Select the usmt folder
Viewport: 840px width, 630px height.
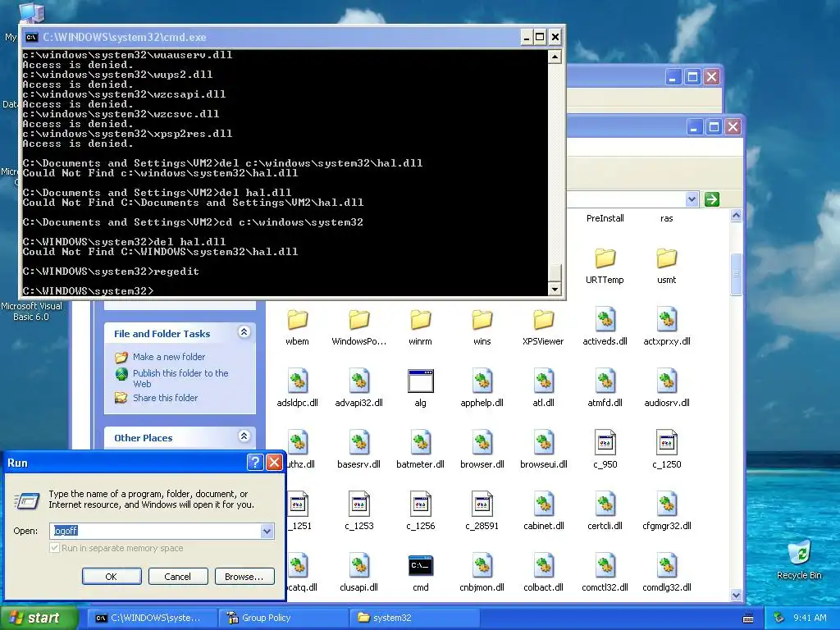666,258
